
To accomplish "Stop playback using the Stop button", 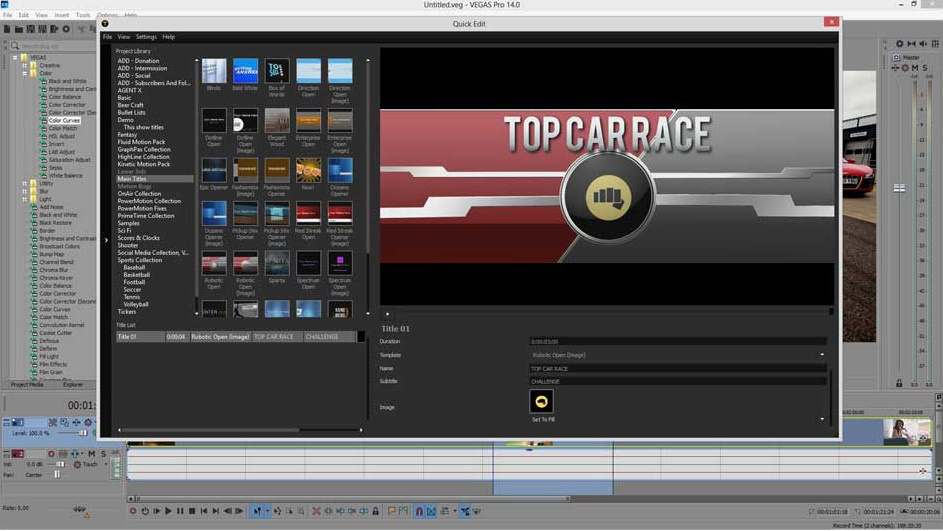I will tap(192, 511).
